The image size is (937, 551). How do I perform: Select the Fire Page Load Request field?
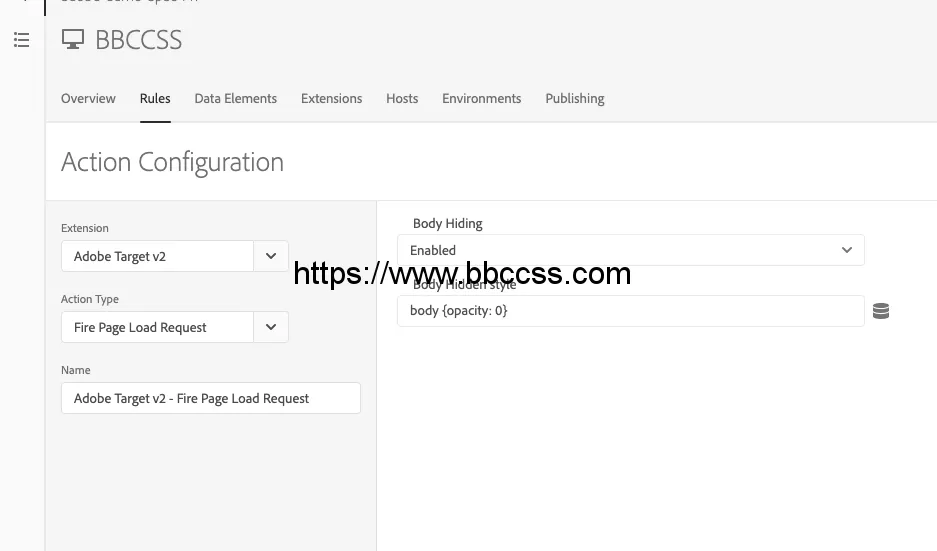click(157, 327)
